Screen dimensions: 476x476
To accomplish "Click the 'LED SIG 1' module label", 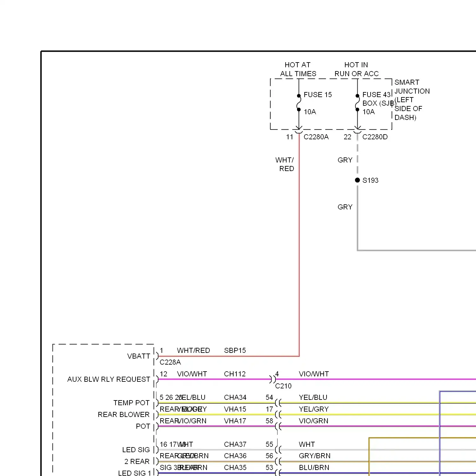I will [x=135, y=473].
